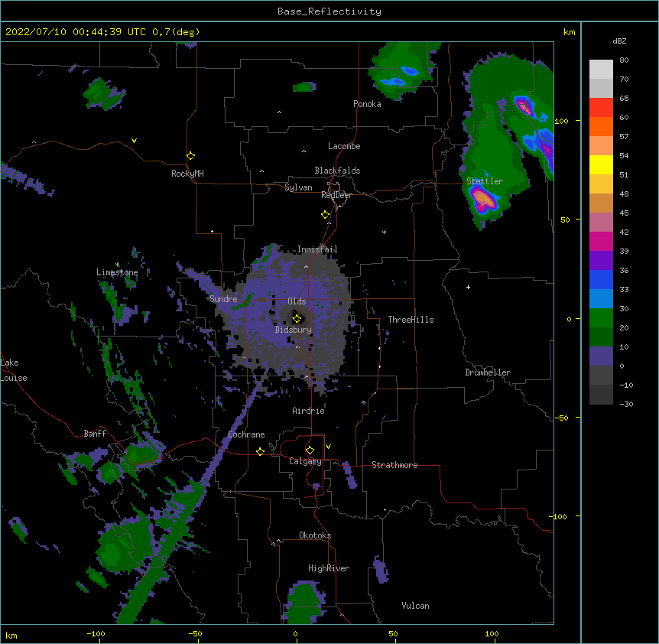Click the Lacombe city label
The width and height of the screenshot is (659, 644).
point(344,146)
